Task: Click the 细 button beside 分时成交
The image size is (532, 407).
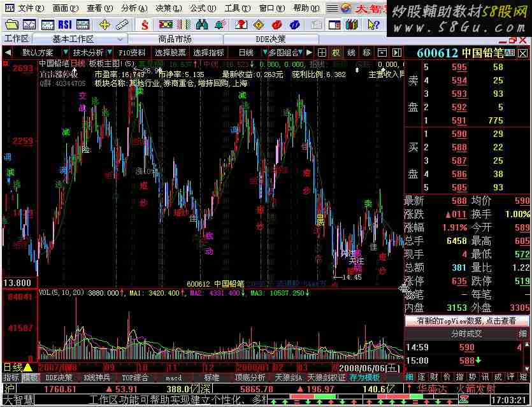Action: (522, 334)
